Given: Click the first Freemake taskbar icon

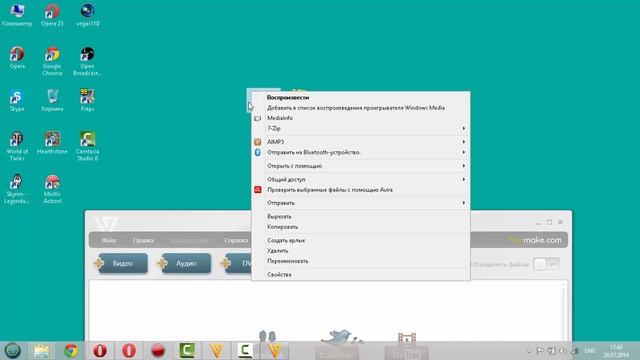Looking at the screenshot, I should [216, 351].
